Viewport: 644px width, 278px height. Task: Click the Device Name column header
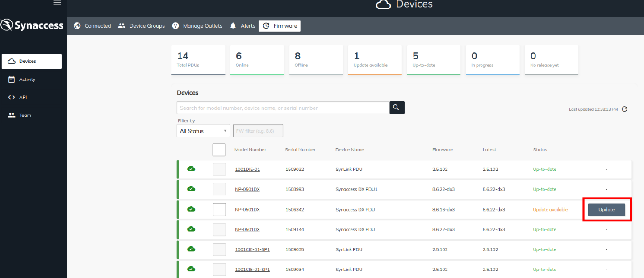[350, 150]
